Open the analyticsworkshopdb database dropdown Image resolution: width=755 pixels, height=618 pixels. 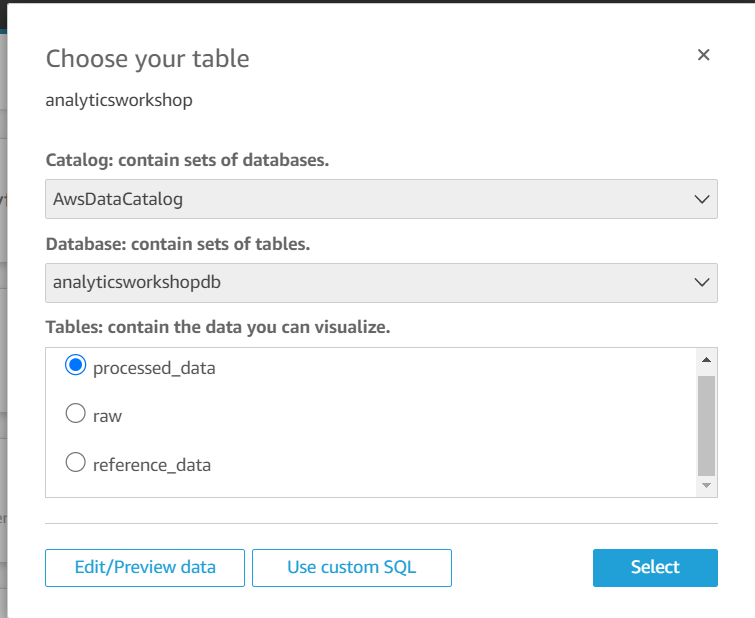point(380,282)
